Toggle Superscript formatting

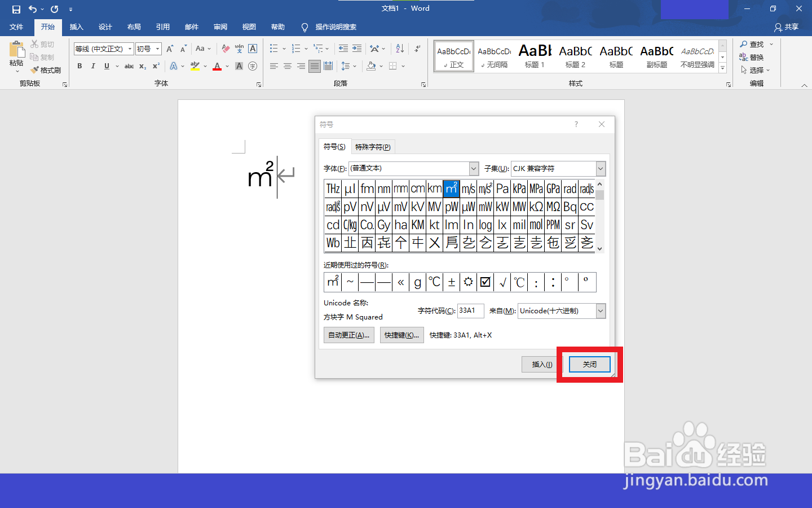pos(156,66)
